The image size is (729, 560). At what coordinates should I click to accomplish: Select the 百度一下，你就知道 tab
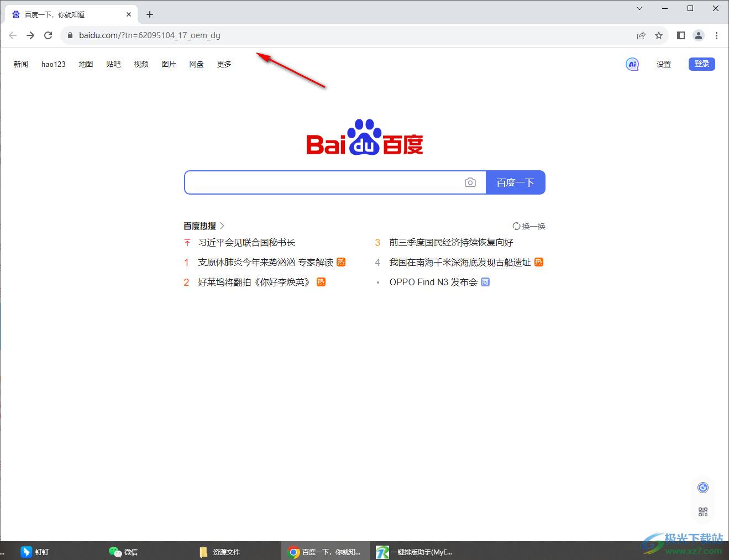pyautogui.click(x=71, y=14)
